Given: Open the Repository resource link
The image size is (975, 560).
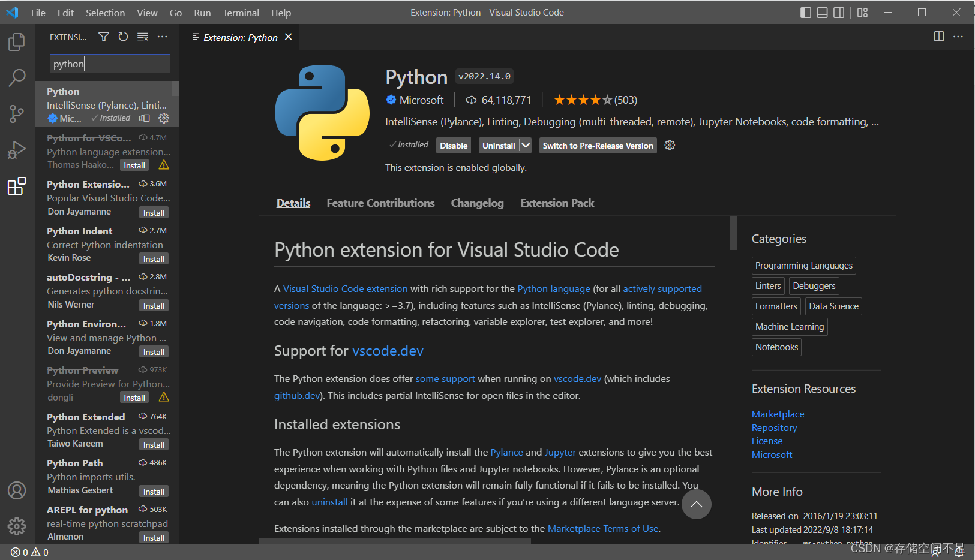Looking at the screenshot, I should coord(775,428).
